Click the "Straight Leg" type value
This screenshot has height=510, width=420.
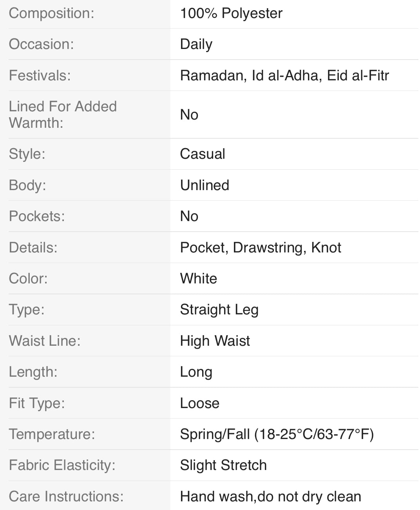(x=219, y=309)
